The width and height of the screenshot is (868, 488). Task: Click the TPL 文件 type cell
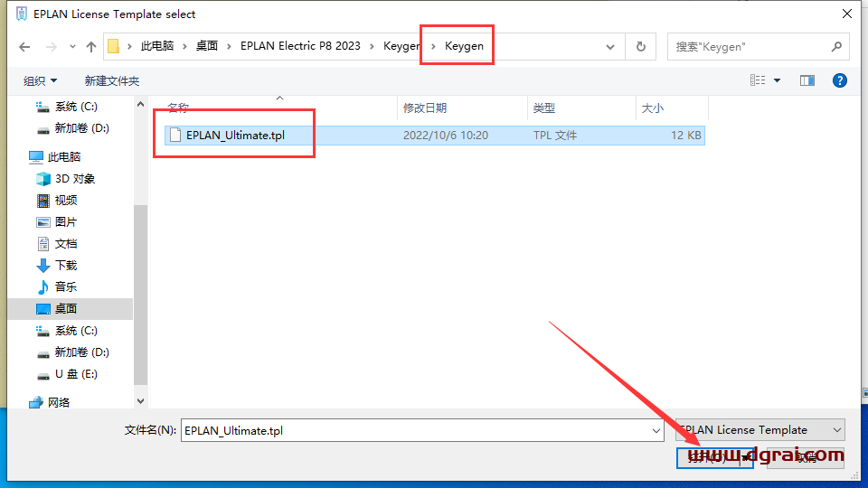coord(554,135)
